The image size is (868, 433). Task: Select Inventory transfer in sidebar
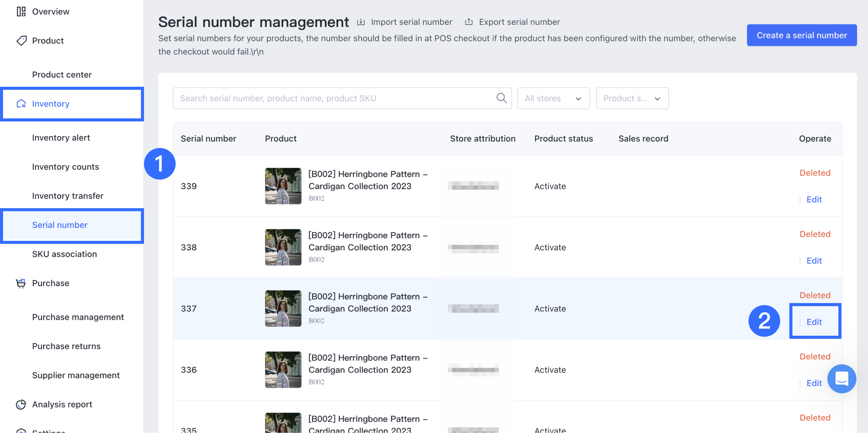pos(67,196)
